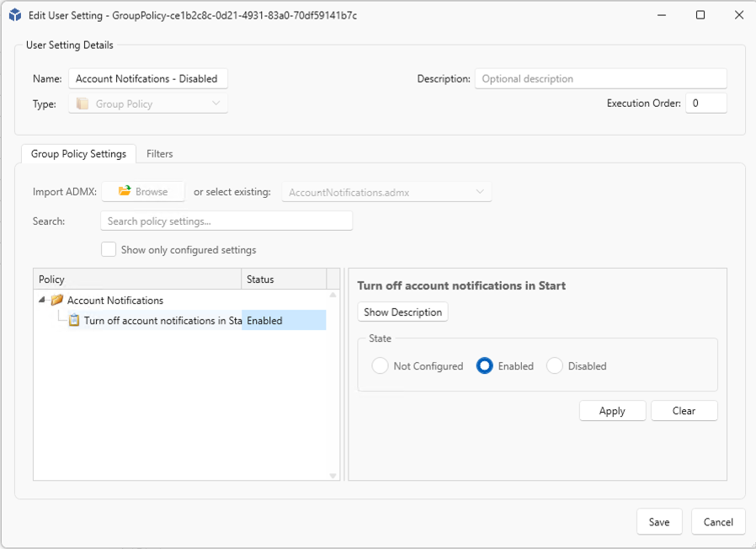The height and width of the screenshot is (549, 756).
Task: Collapse the Account Notifications tree node
Action: (42, 301)
